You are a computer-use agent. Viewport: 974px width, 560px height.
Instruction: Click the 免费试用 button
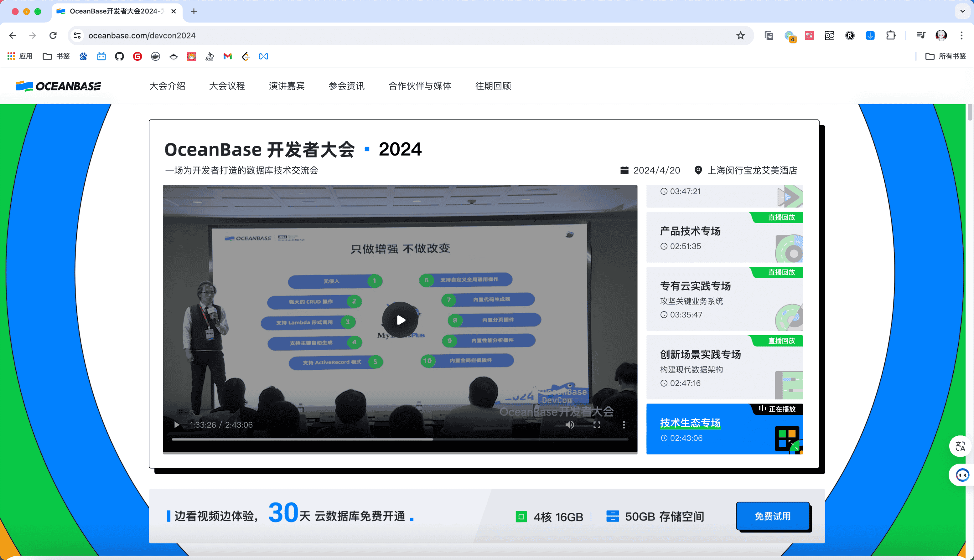click(x=772, y=516)
